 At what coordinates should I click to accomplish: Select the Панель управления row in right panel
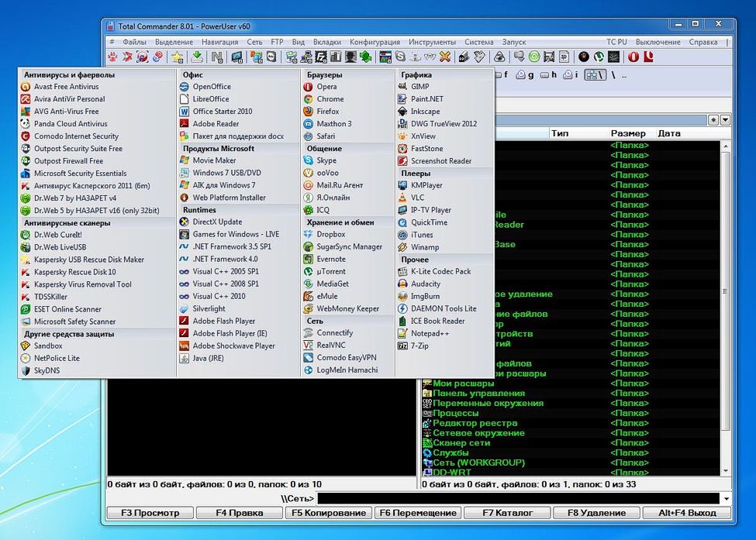pos(571,394)
